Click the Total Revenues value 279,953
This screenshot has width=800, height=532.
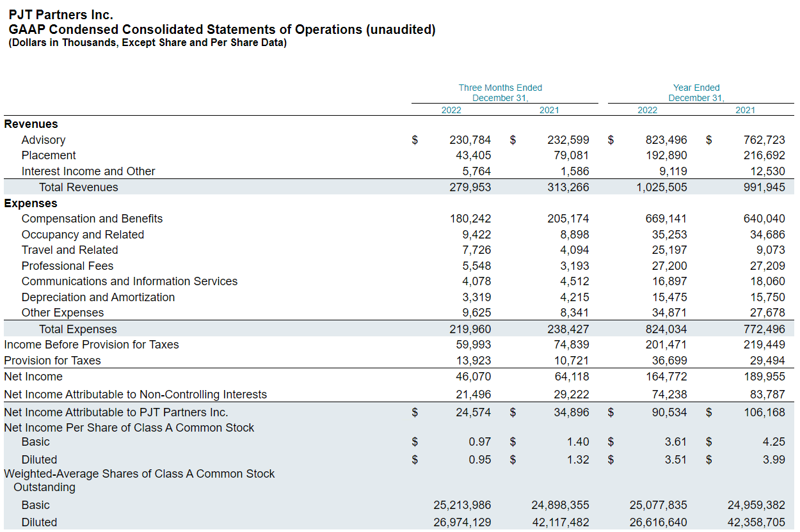[x=470, y=187]
